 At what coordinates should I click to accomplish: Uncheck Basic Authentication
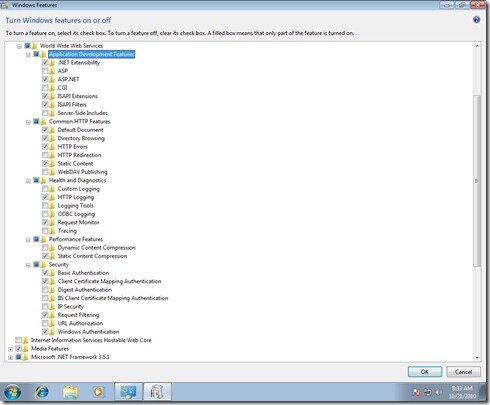pos(45,273)
